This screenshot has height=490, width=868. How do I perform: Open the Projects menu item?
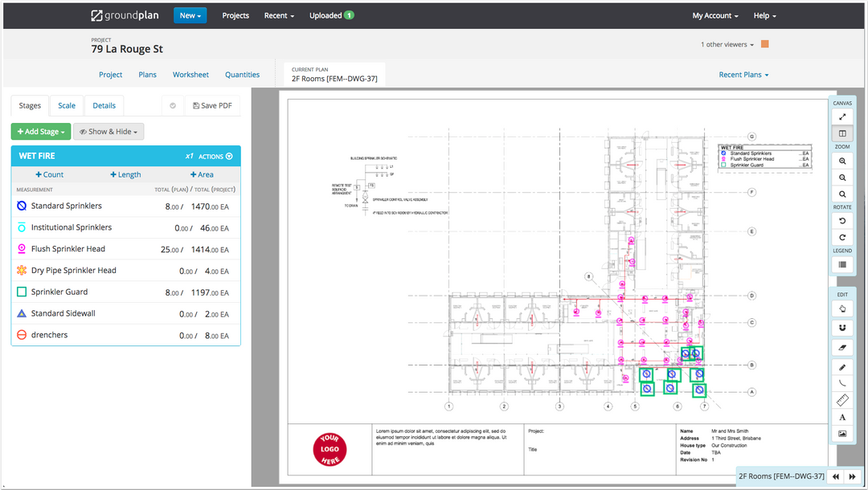tap(235, 15)
